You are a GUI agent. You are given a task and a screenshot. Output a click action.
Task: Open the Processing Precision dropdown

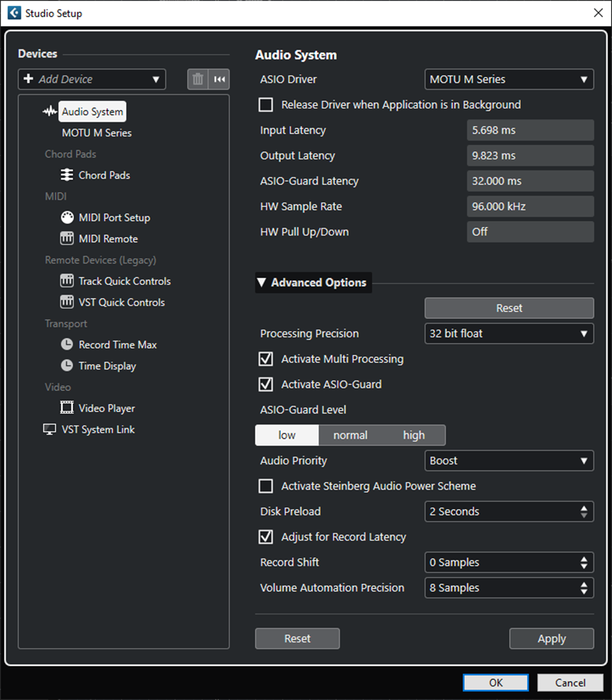(x=509, y=333)
